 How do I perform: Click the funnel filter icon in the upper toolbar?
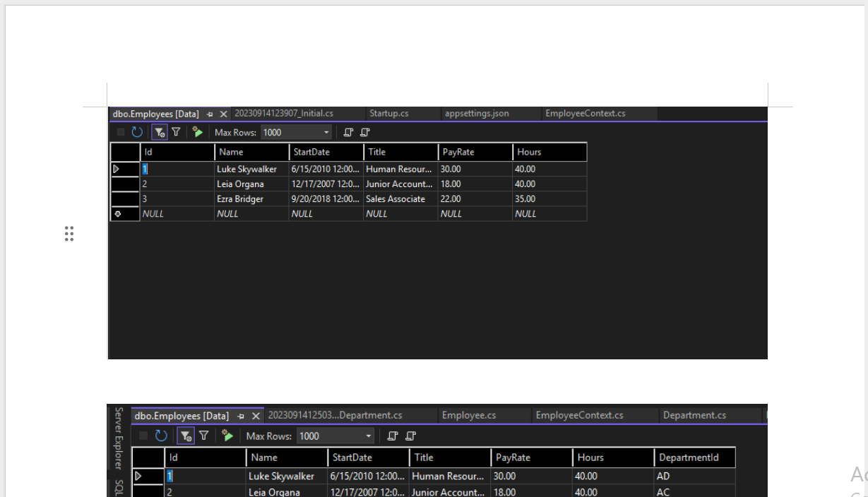[177, 132]
